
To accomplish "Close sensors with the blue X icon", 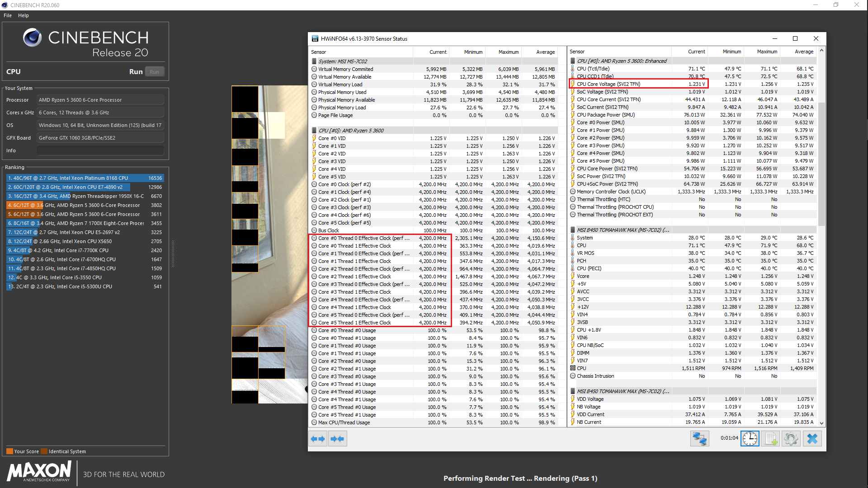I will (812, 439).
